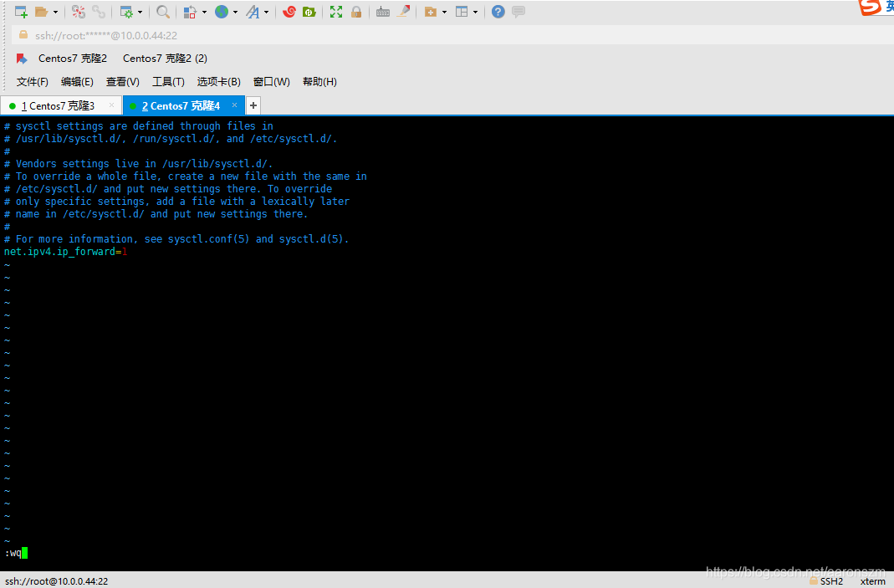Click the layout panes icon
This screenshot has height=588, width=894.
coord(462,12)
